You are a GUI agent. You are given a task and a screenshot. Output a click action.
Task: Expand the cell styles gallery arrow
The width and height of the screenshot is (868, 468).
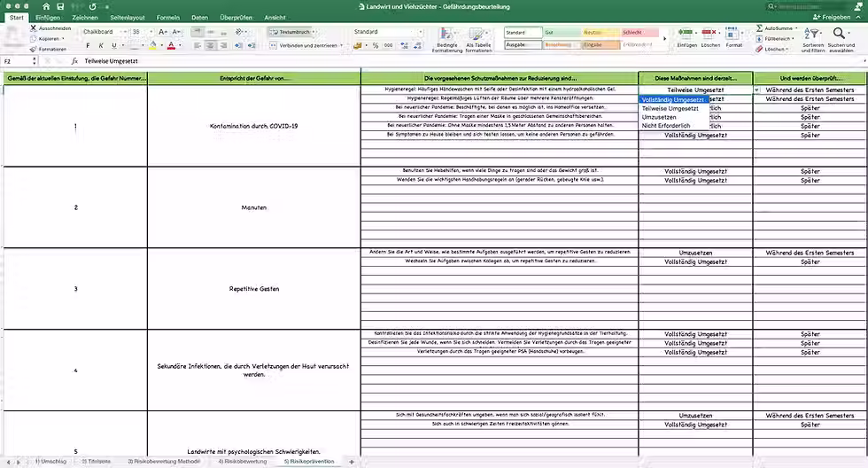pos(665,39)
